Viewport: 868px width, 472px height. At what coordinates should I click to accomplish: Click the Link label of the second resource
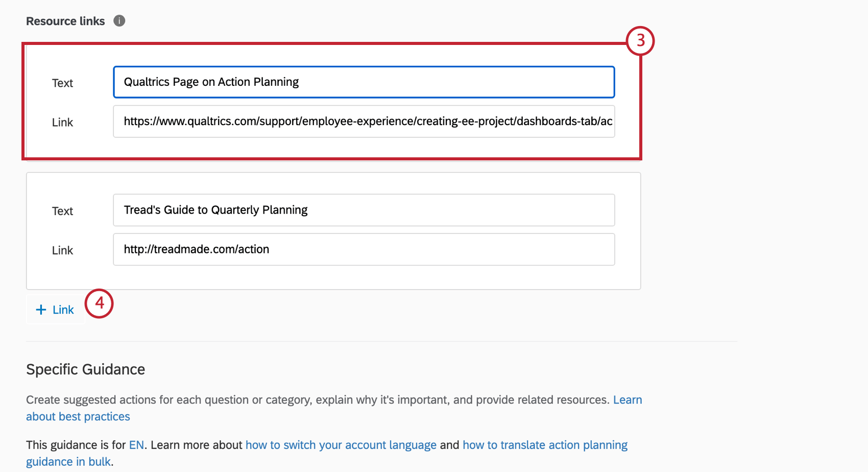[62, 250]
